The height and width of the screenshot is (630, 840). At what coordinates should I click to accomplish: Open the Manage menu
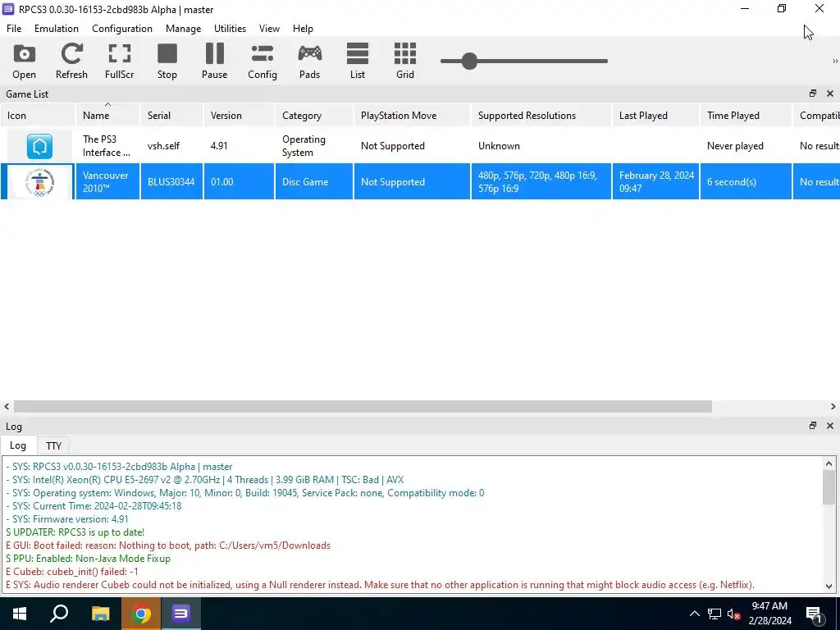pyautogui.click(x=183, y=29)
